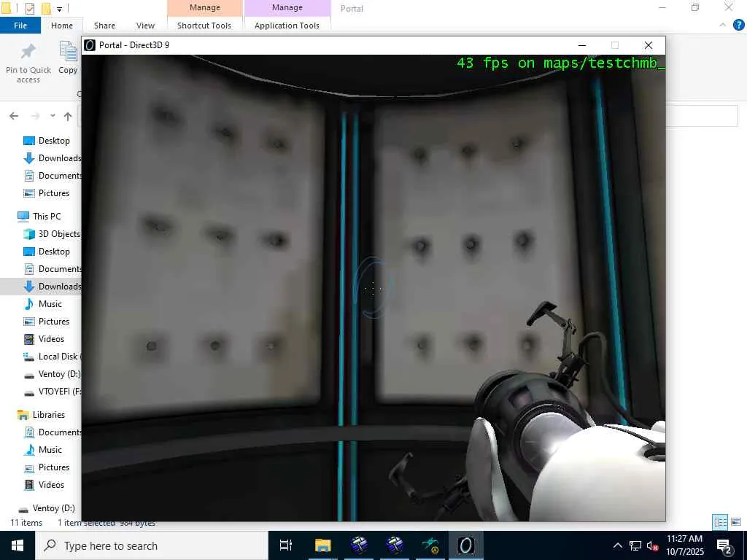Click the Properties checkmark quick-access icon
Image resolution: width=747 pixels, height=560 pixels.
(x=29, y=8)
